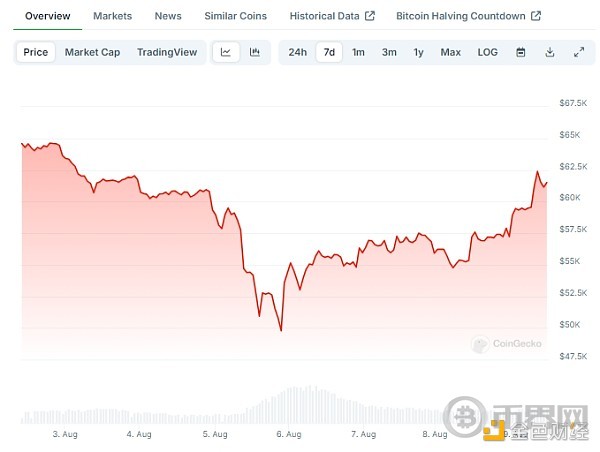Screen dimensions: 600x452
Task: Select the Price chart mode
Action: [x=35, y=52]
